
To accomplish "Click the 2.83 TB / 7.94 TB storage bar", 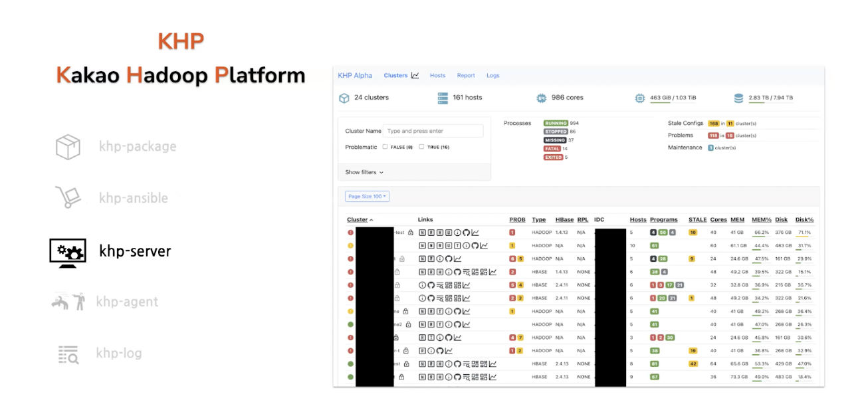I will 770,102.
